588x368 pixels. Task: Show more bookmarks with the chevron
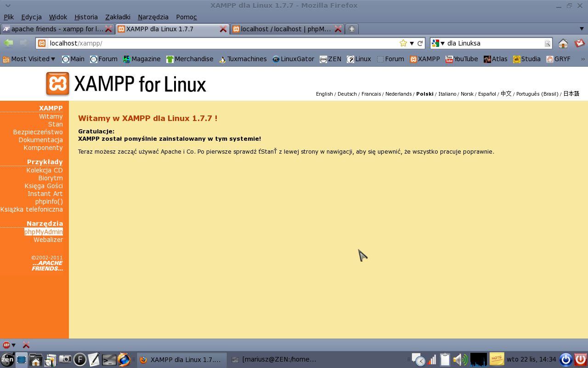click(x=583, y=59)
